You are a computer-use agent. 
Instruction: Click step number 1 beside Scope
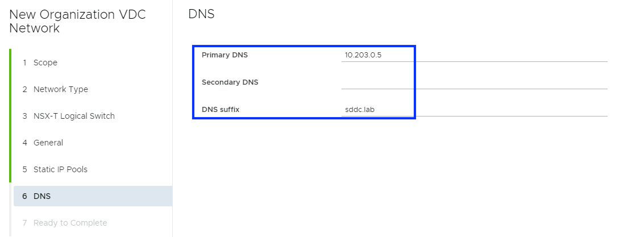pyautogui.click(x=24, y=63)
